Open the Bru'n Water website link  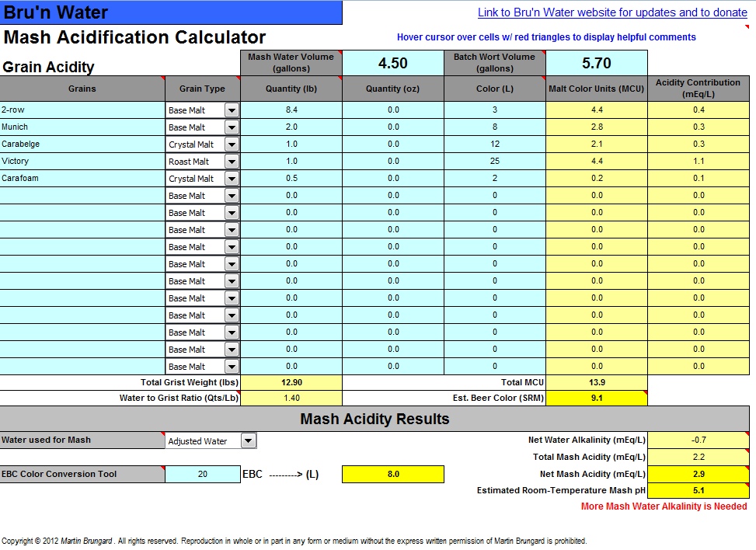coord(612,12)
